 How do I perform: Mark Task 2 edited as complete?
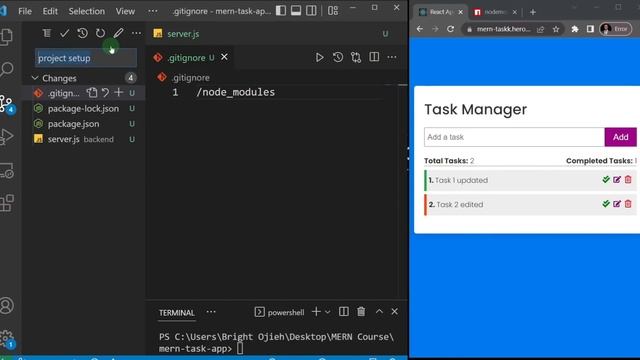[606, 204]
